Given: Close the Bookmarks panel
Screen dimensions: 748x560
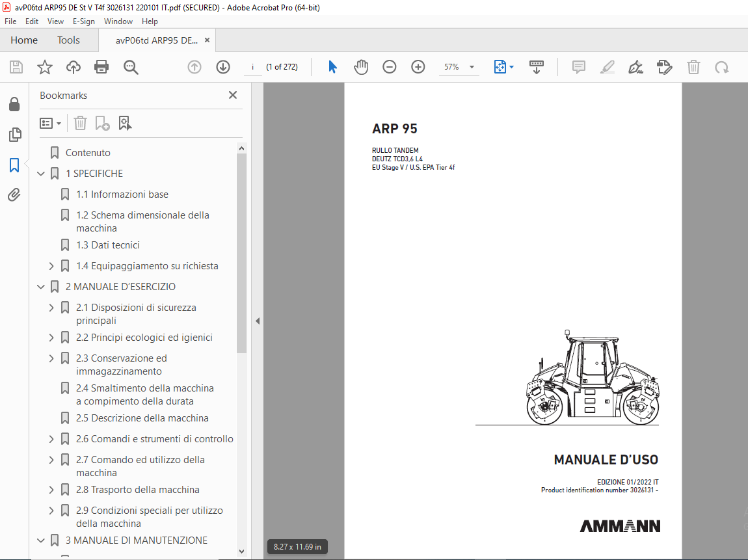Looking at the screenshot, I should click(233, 95).
